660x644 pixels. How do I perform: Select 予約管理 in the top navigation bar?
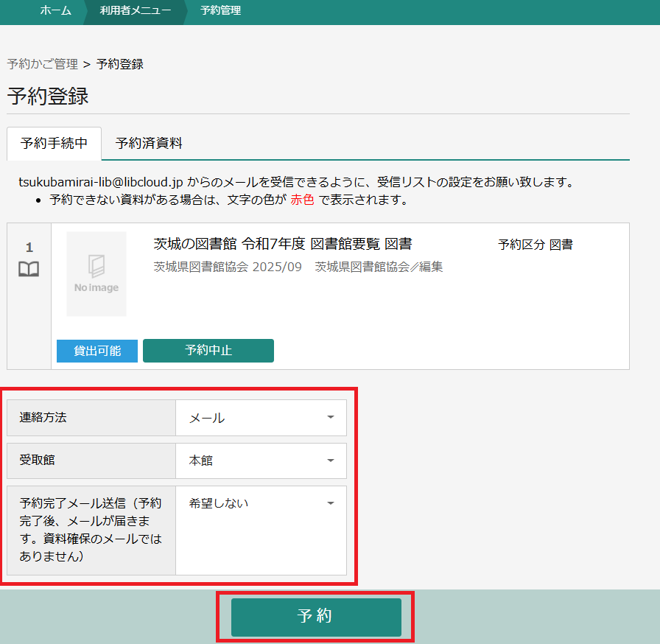point(220,10)
